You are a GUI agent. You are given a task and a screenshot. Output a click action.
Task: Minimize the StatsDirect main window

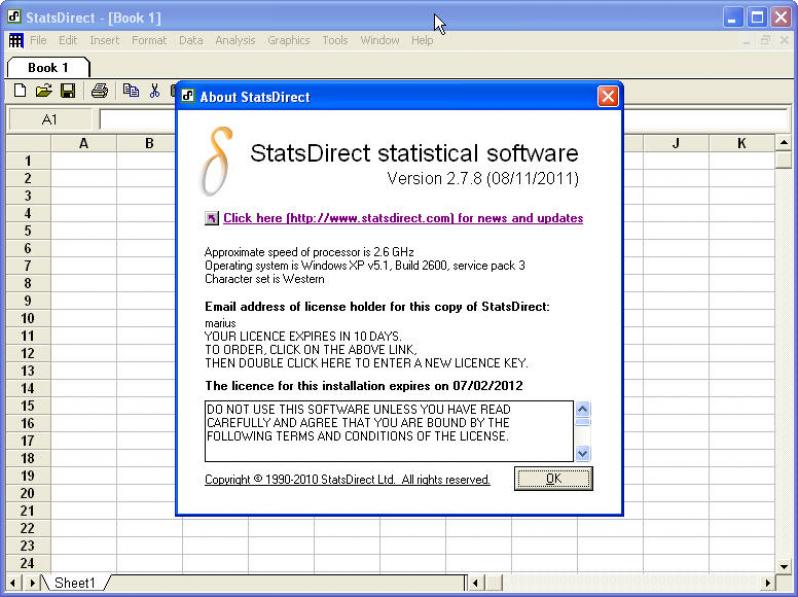pos(732,17)
